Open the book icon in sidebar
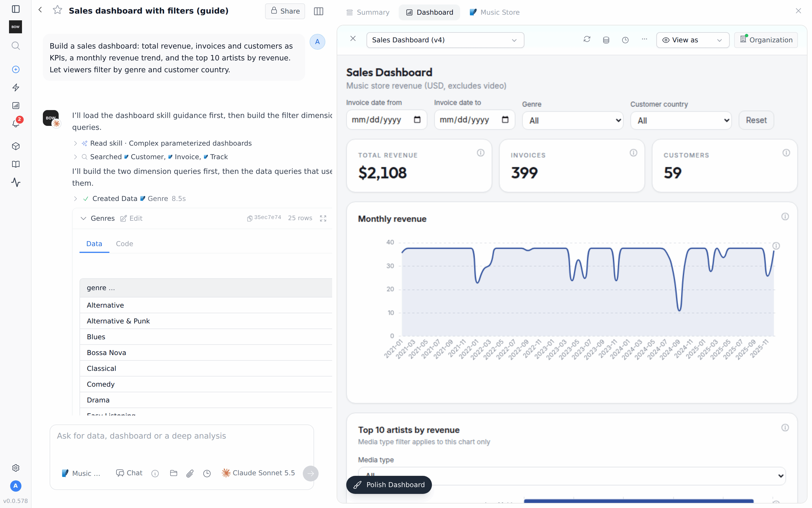This screenshot has height=508, width=812. [16, 164]
